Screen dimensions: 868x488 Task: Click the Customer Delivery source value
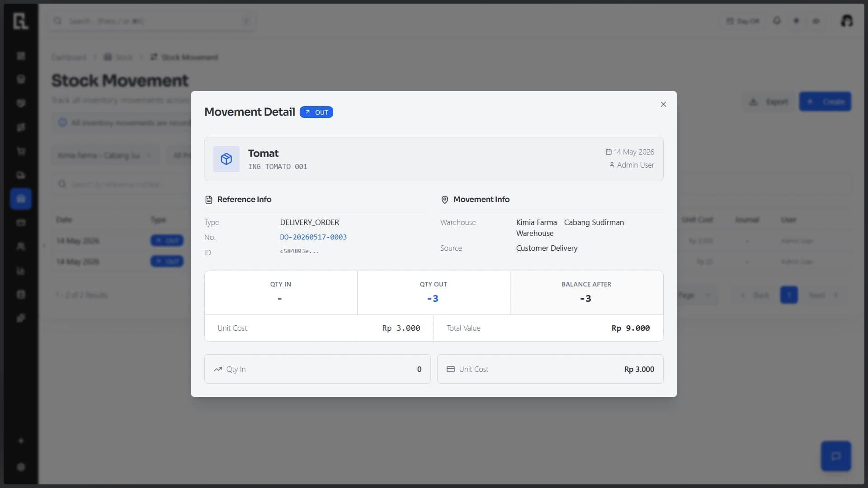tap(547, 248)
